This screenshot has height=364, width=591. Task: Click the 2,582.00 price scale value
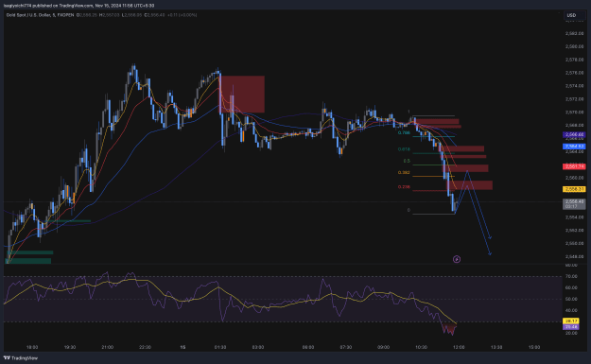pos(574,33)
